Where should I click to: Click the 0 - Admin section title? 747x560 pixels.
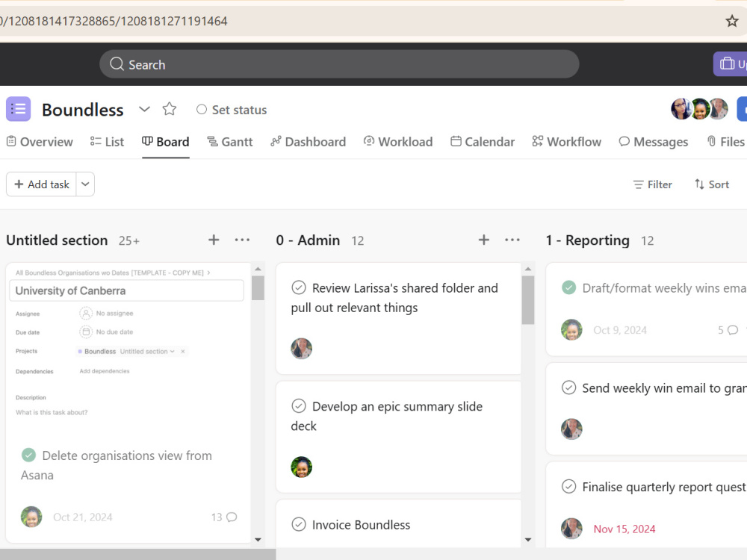pyautogui.click(x=308, y=240)
